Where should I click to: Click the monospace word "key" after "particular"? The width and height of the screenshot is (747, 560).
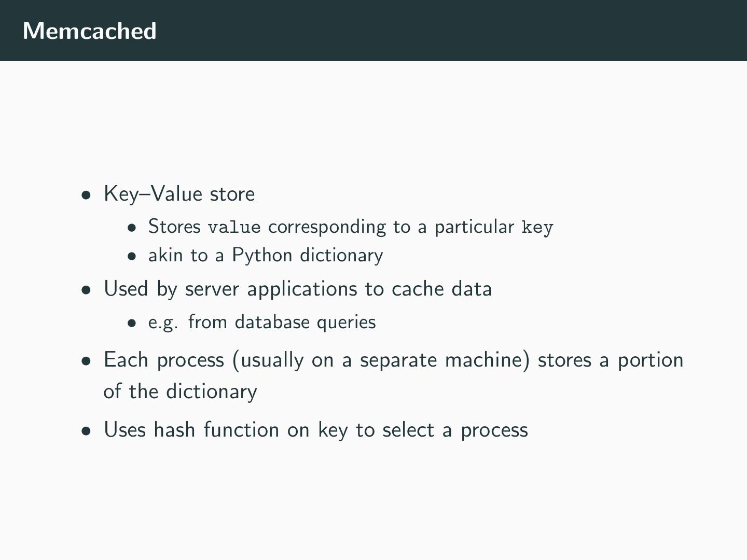pyautogui.click(x=537, y=228)
